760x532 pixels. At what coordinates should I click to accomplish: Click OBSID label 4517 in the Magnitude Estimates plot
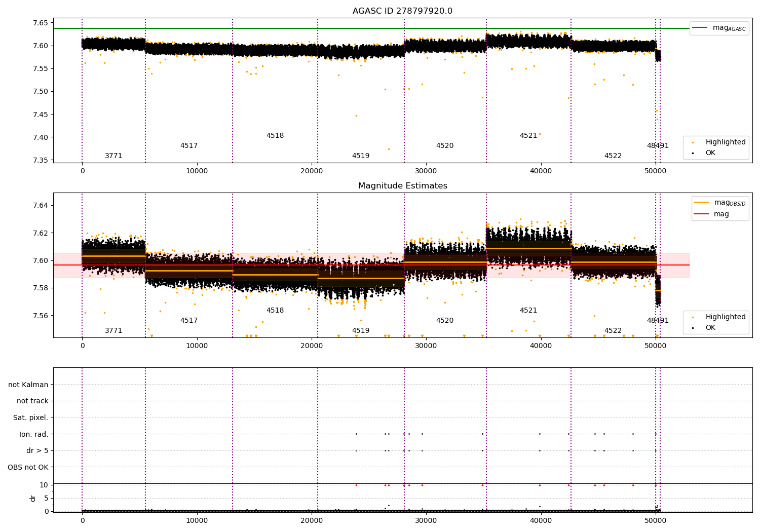[x=189, y=321]
